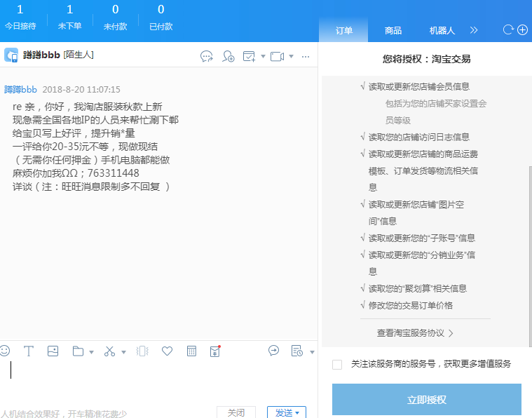
Task: Switch to the 商品 tab
Action: [x=393, y=31]
